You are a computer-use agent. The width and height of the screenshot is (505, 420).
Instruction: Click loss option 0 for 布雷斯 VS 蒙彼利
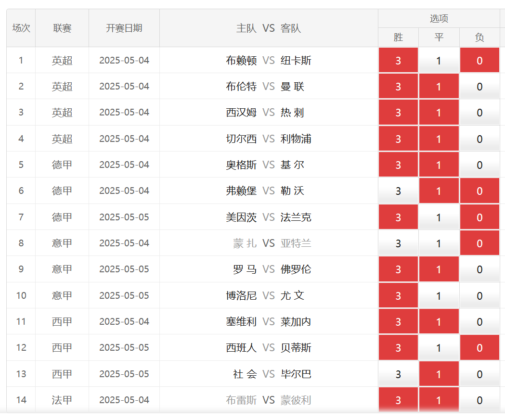479,400
